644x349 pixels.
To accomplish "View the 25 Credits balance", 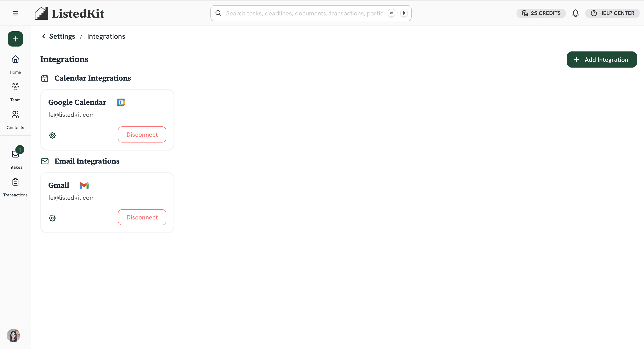I will (x=541, y=13).
